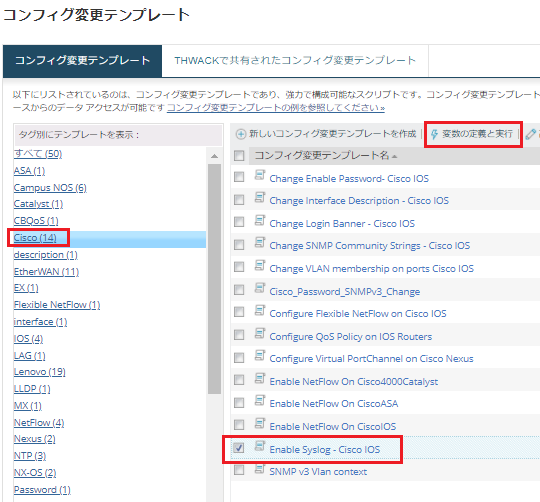The width and height of the screenshot is (540, 502).
Task: Click template icon beside Enable Syslog
Action: [260, 446]
